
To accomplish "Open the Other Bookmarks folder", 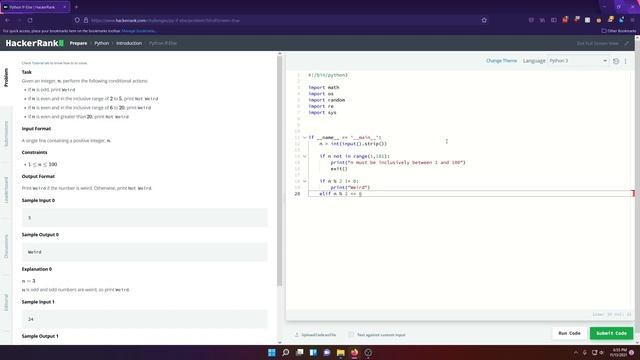I will 618,31.
